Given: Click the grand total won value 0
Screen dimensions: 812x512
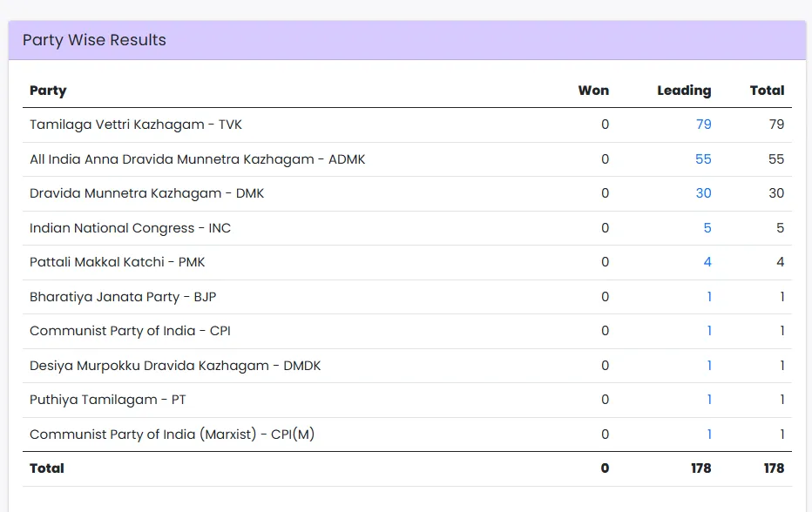Looking at the screenshot, I should (605, 468).
